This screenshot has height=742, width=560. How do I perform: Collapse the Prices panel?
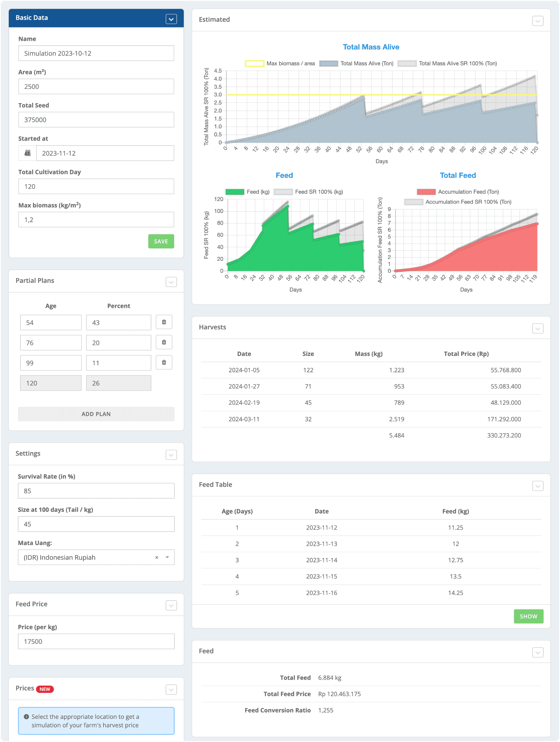tap(171, 690)
